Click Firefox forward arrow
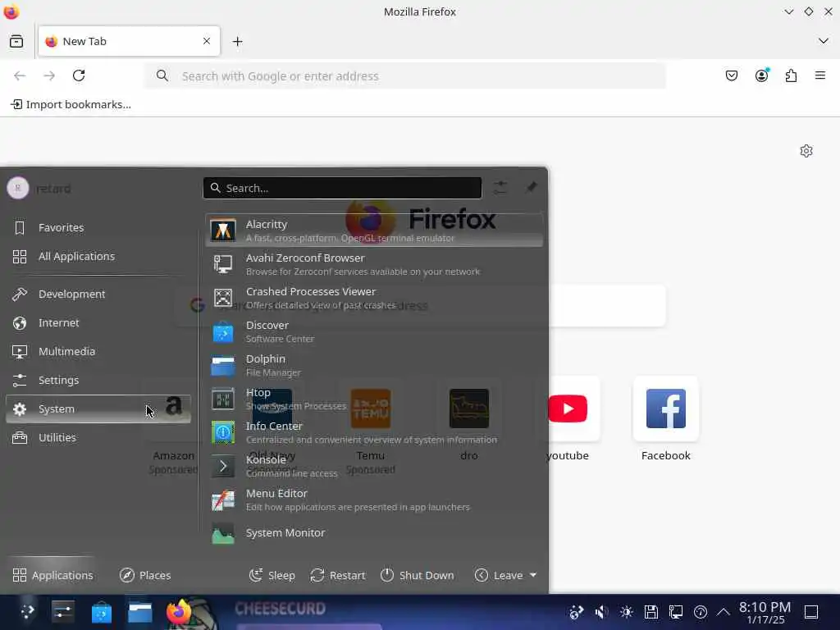This screenshot has height=630, width=840. [x=49, y=75]
